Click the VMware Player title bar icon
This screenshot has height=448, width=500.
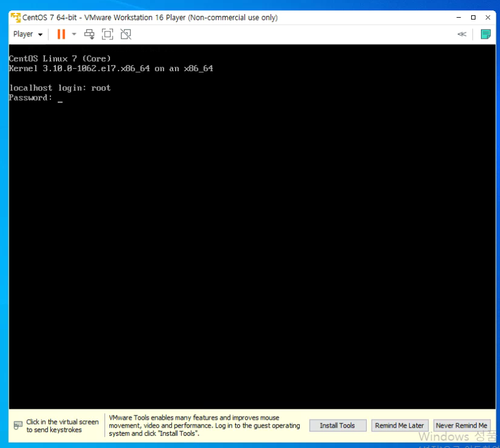[15, 17]
